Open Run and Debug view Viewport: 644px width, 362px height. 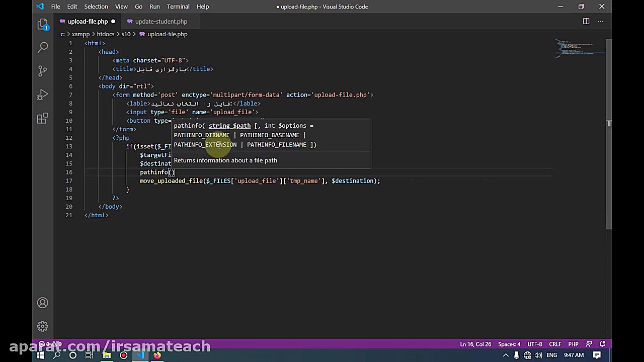pos(43,95)
